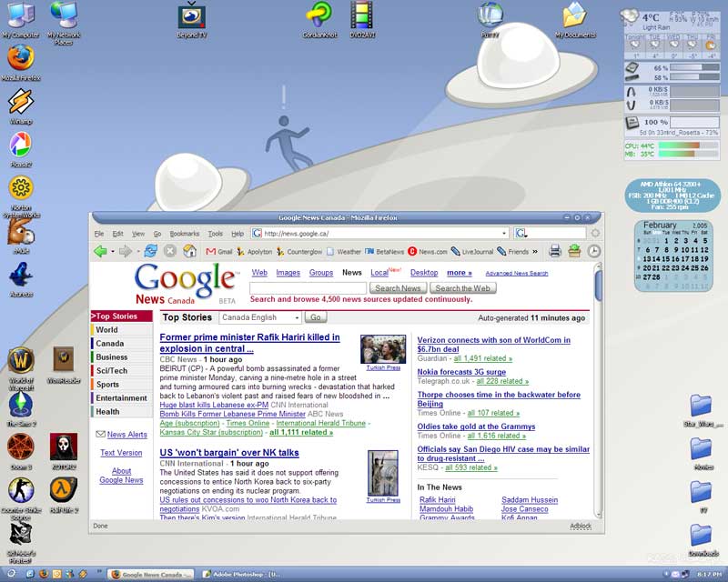Open the My Documents desktop icon

click(x=574, y=18)
